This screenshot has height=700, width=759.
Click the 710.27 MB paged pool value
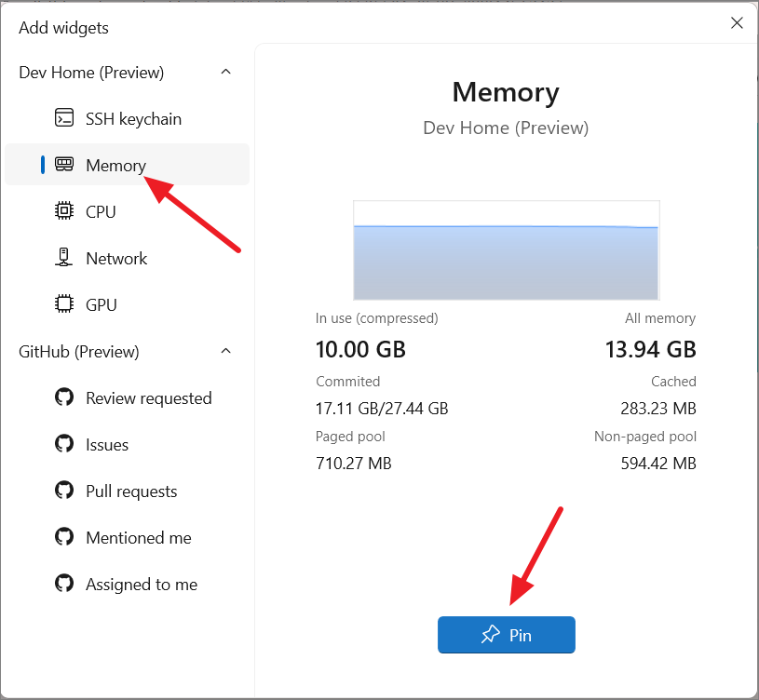click(353, 463)
